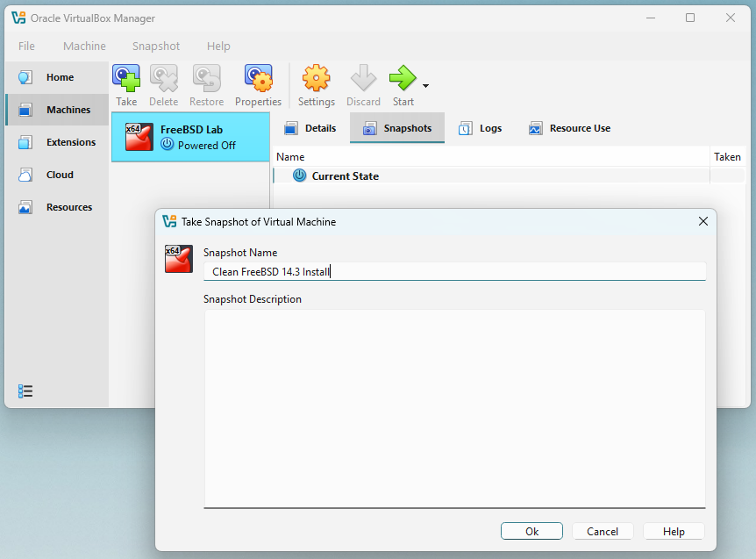Image resolution: width=756 pixels, height=559 pixels.
Task: Switch to the Resource Use tab
Action: 569,128
